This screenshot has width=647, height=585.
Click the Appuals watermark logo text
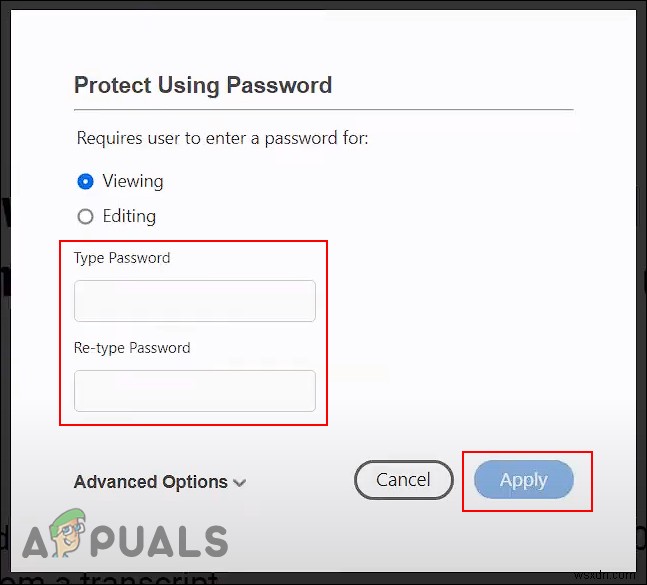coord(125,538)
